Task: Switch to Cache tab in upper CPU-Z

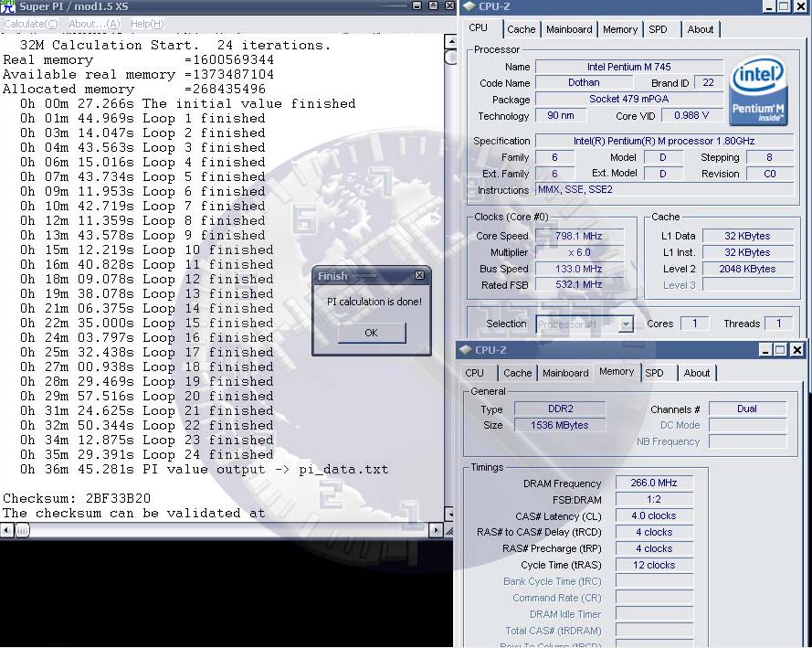Action: click(x=521, y=29)
